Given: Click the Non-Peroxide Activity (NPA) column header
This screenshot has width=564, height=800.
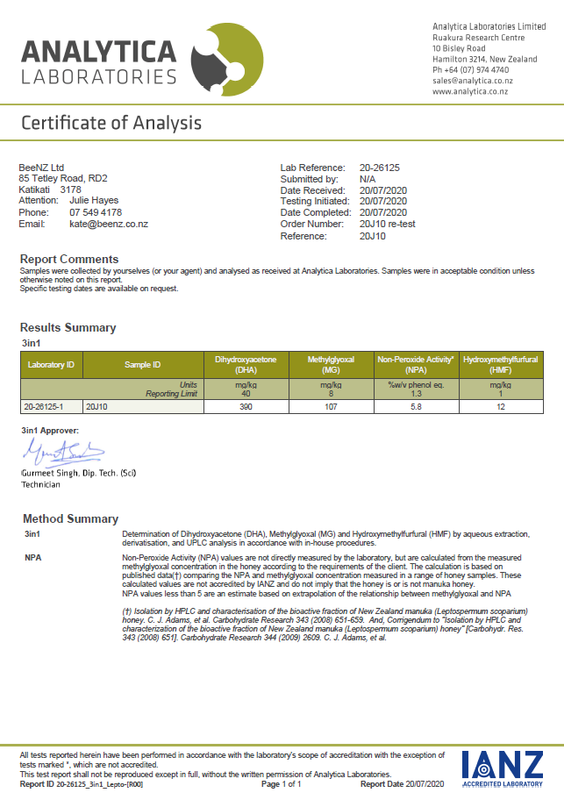Looking at the screenshot, I should click(x=416, y=365).
